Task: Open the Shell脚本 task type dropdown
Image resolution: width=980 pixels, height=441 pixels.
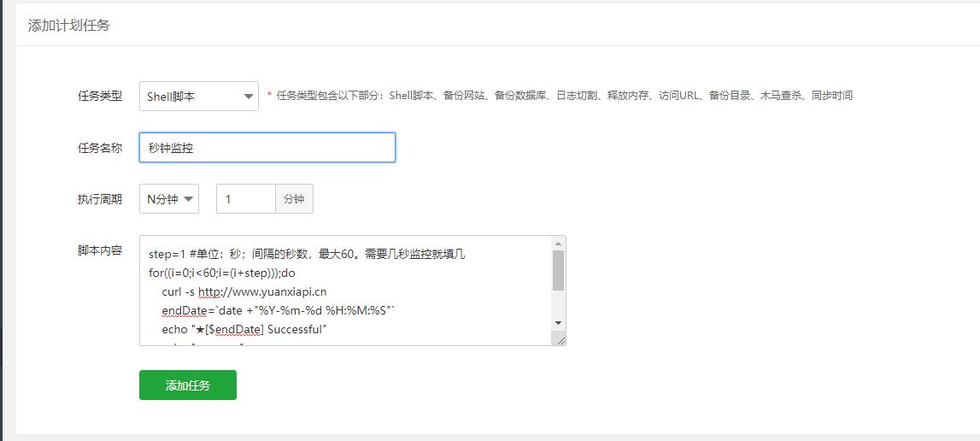Action: (x=198, y=97)
